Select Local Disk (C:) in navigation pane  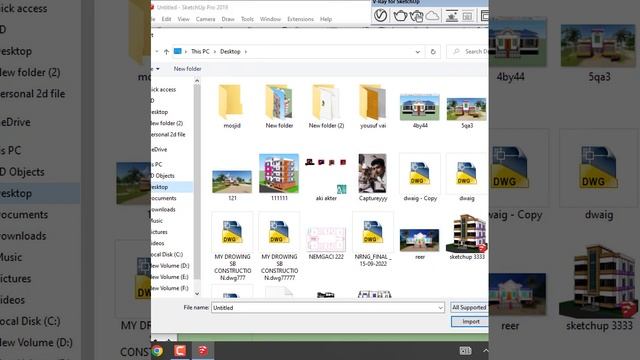pos(167,254)
